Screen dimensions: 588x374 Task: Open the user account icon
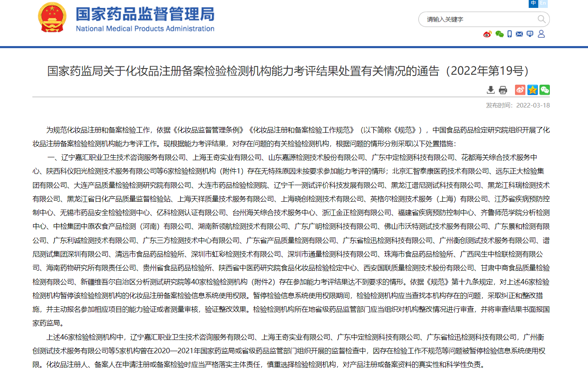[x=541, y=34]
